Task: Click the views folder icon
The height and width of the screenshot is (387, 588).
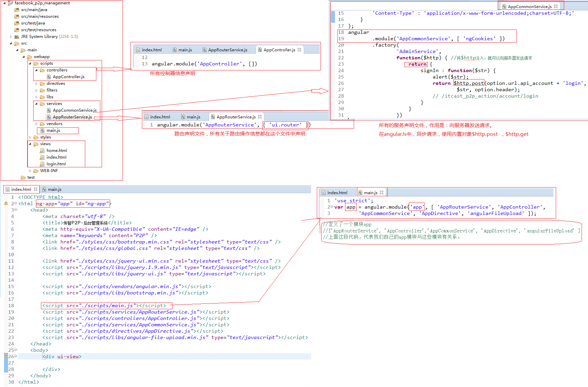Action: pyautogui.click(x=36, y=144)
